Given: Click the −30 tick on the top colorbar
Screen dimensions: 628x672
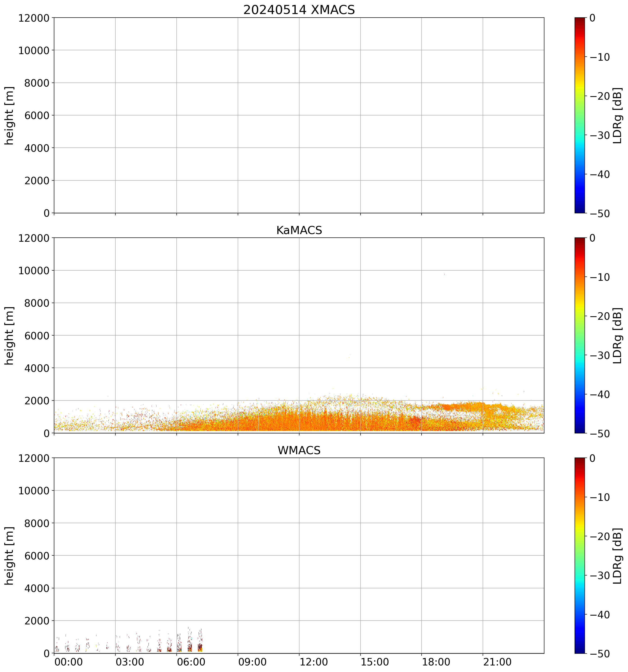Looking at the screenshot, I should tap(600, 135).
